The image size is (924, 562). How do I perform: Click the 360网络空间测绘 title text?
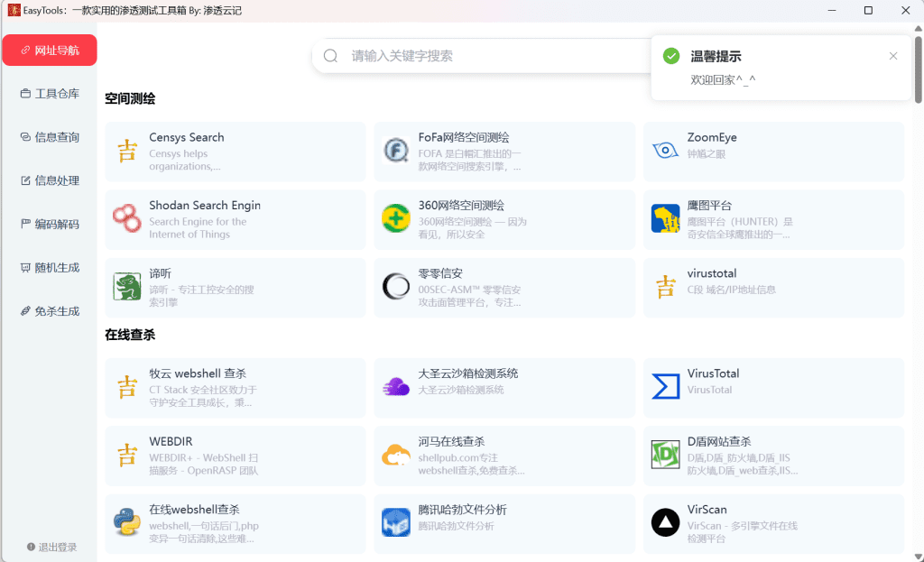[461, 206]
